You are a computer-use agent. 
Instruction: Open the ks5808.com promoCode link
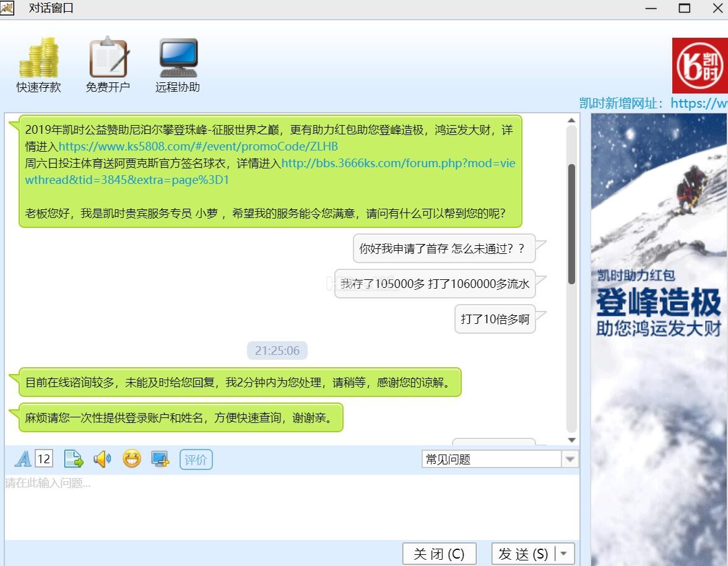[x=198, y=147]
